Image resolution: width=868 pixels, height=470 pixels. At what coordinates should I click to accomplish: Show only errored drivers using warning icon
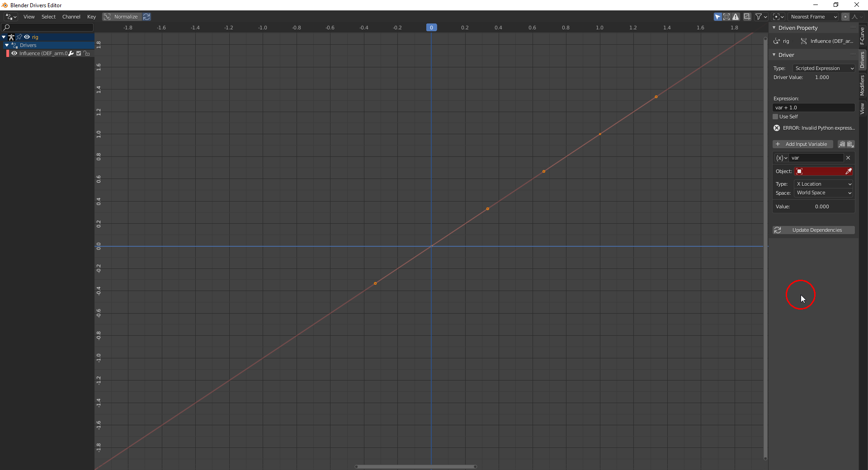[x=736, y=17]
